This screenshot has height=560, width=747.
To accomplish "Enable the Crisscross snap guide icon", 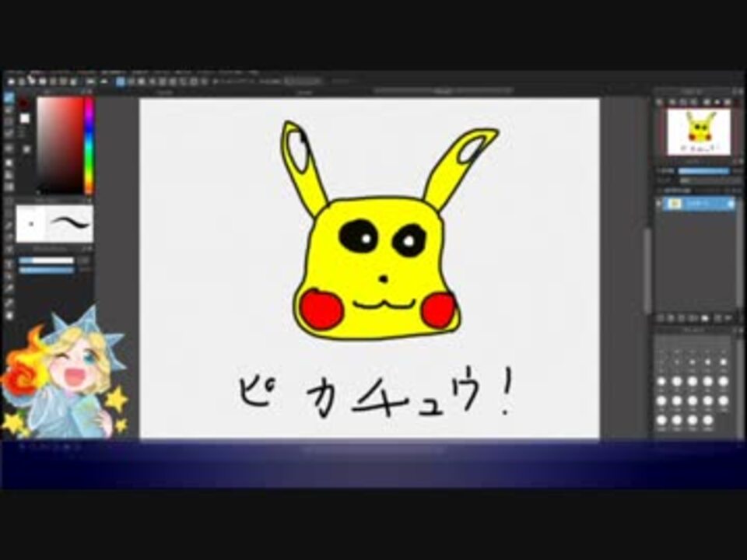I will click(141, 82).
